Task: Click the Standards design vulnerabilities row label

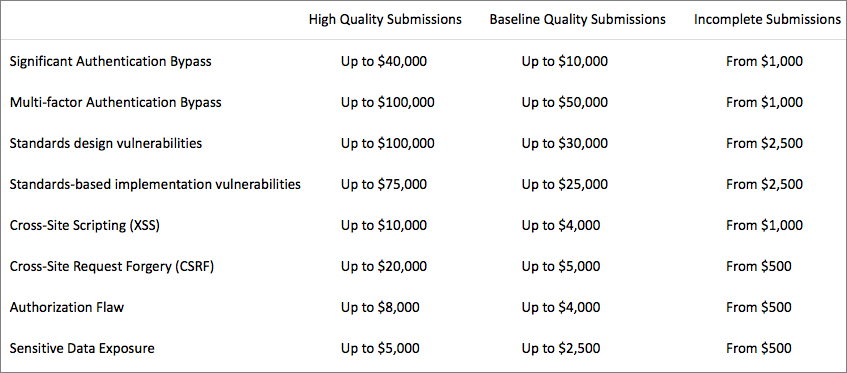Action: pyautogui.click(x=106, y=144)
